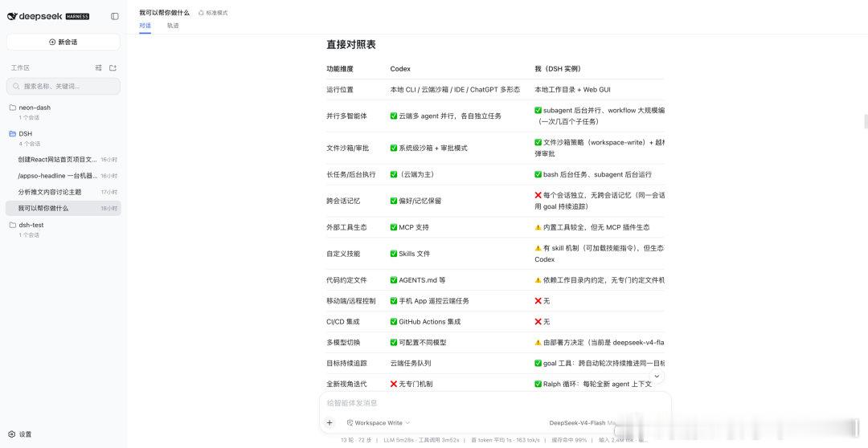This screenshot has height=448, width=868.
Task: Start a new conversation with 新会话
Action: (63, 42)
